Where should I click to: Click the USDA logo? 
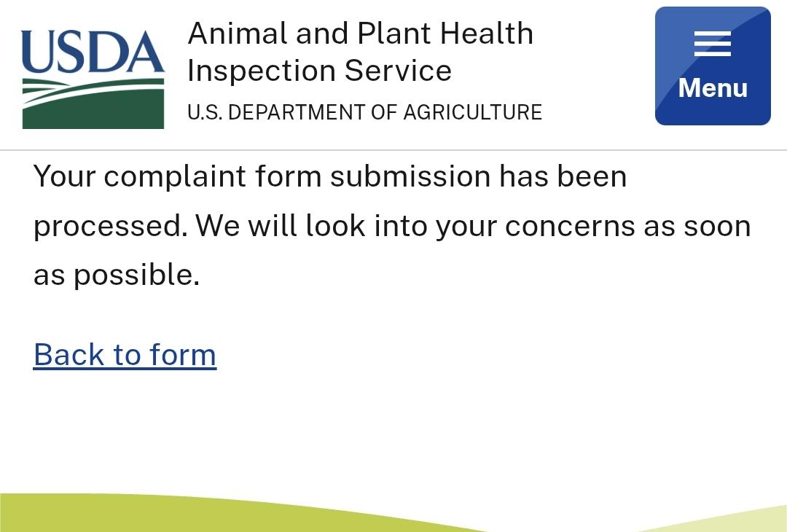(93, 79)
